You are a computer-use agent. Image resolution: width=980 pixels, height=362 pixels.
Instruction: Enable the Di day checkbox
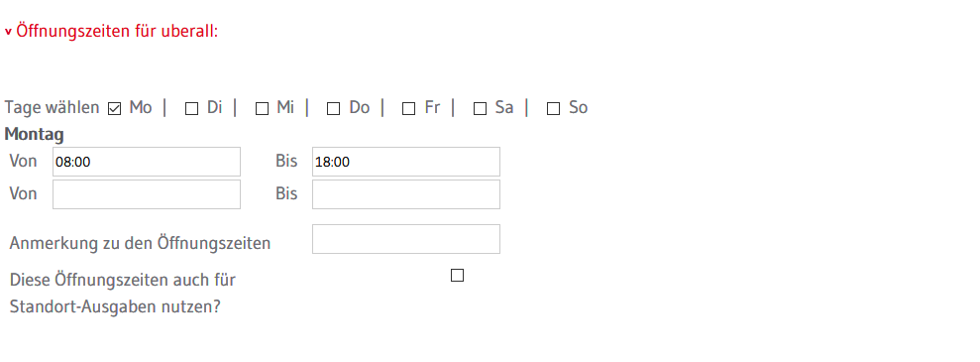192,109
